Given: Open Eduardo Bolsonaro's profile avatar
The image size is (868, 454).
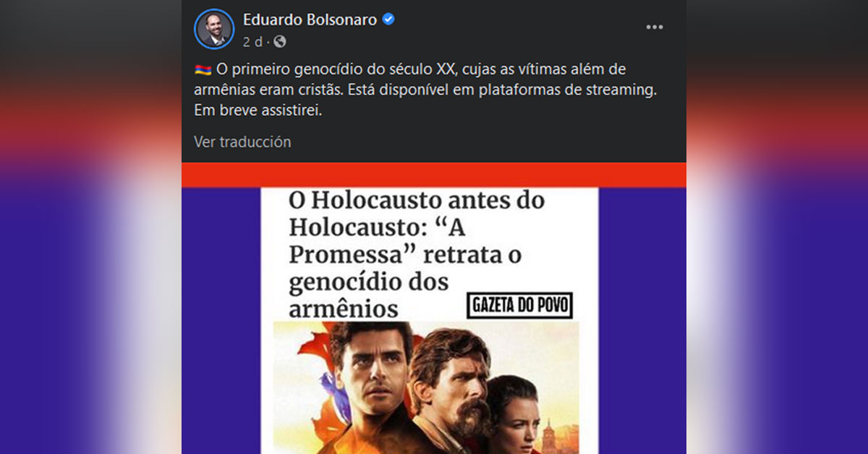Looking at the screenshot, I should point(214,29).
